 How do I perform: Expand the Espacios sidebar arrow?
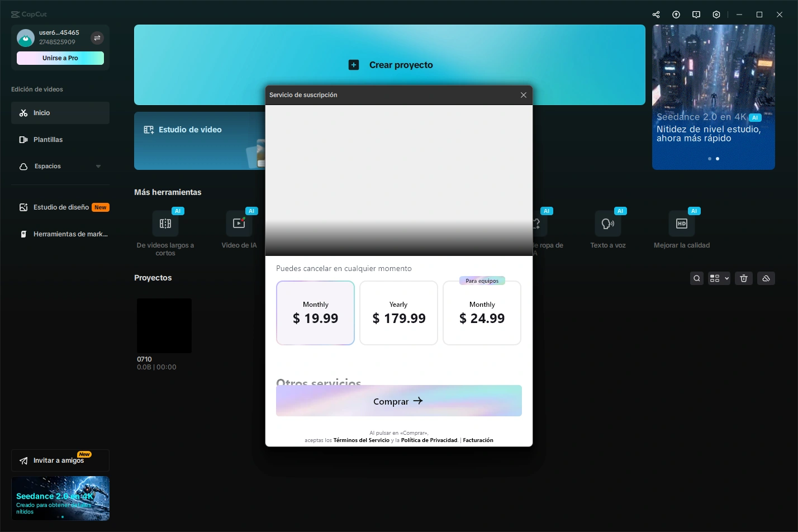point(98,167)
